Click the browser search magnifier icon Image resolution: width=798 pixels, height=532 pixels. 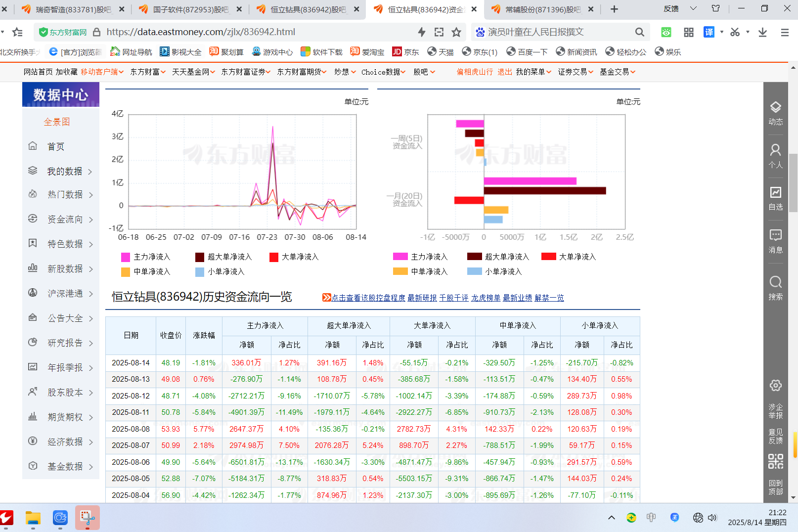[639, 32]
